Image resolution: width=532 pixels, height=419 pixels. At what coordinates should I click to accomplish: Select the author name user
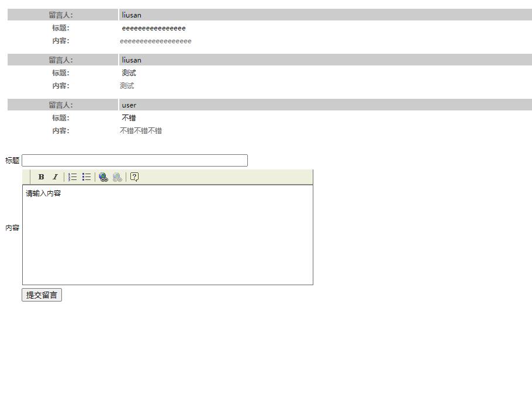coord(129,105)
